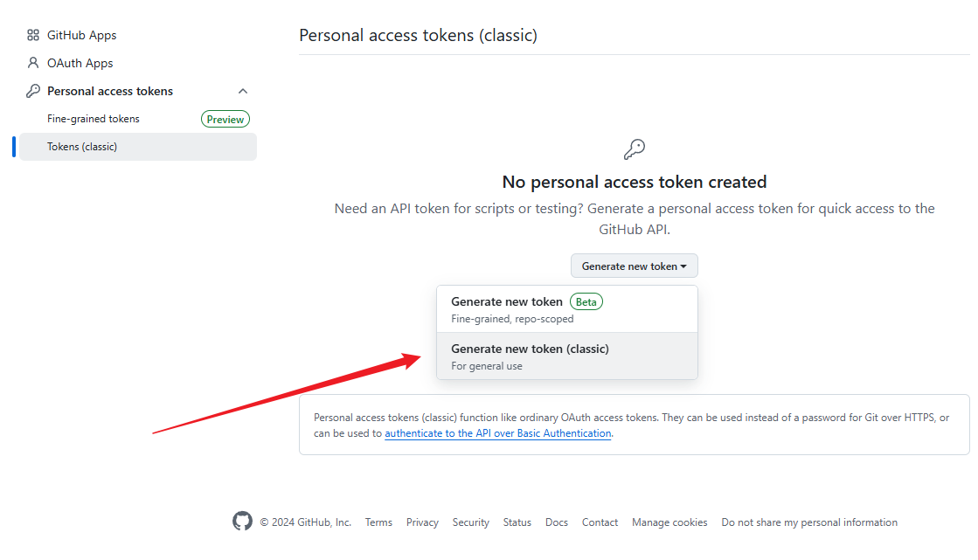Visit the Docs footer link
This screenshot has height=560, width=978.
(557, 522)
